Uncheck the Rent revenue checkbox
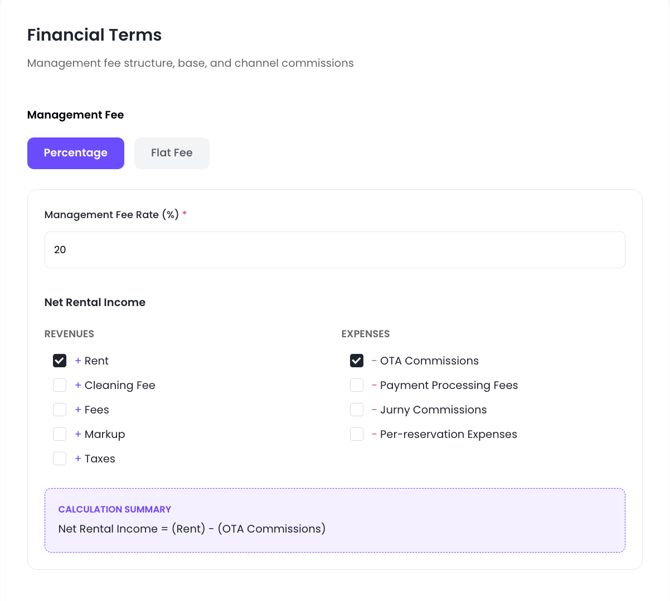Screen dimensions: 670x601 [x=59, y=361]
